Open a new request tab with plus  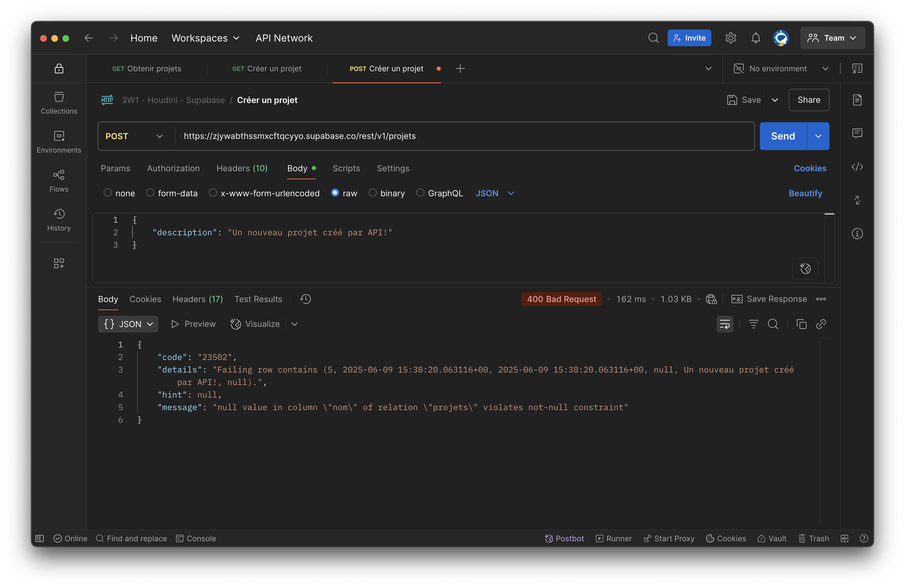[x=460, y=68]
